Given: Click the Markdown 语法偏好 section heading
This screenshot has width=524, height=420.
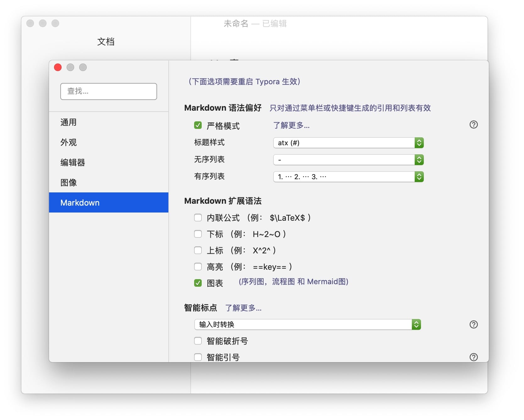Looking at the screenshot, I should [x=223, y=108].
